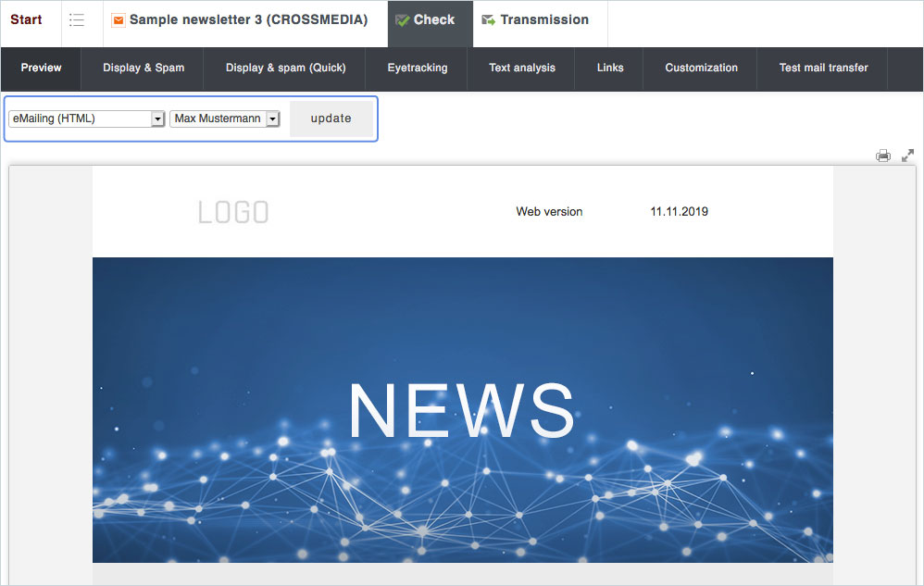This screenshot has height=586, width=924.
Task: Click the green checkmark Check icon
Action: [x=402, y=20]
